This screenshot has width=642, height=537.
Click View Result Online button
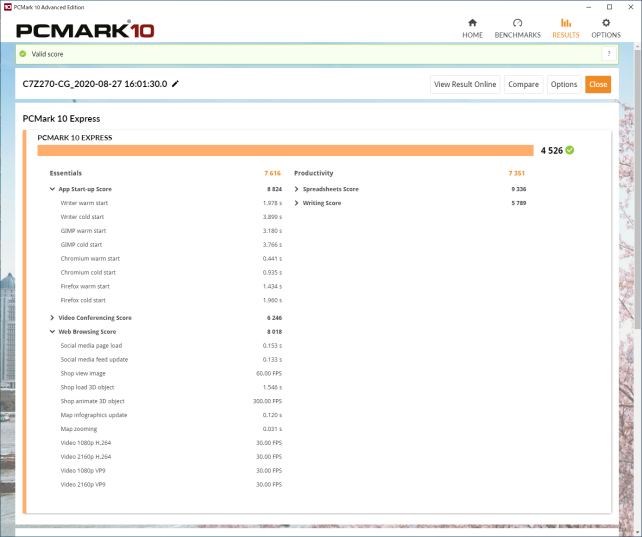(465, 84)
